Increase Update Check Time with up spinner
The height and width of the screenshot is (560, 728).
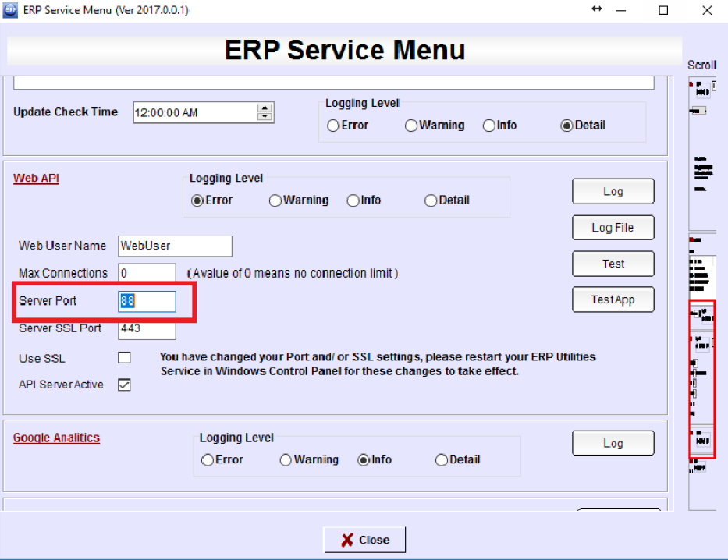pos(265,108)
